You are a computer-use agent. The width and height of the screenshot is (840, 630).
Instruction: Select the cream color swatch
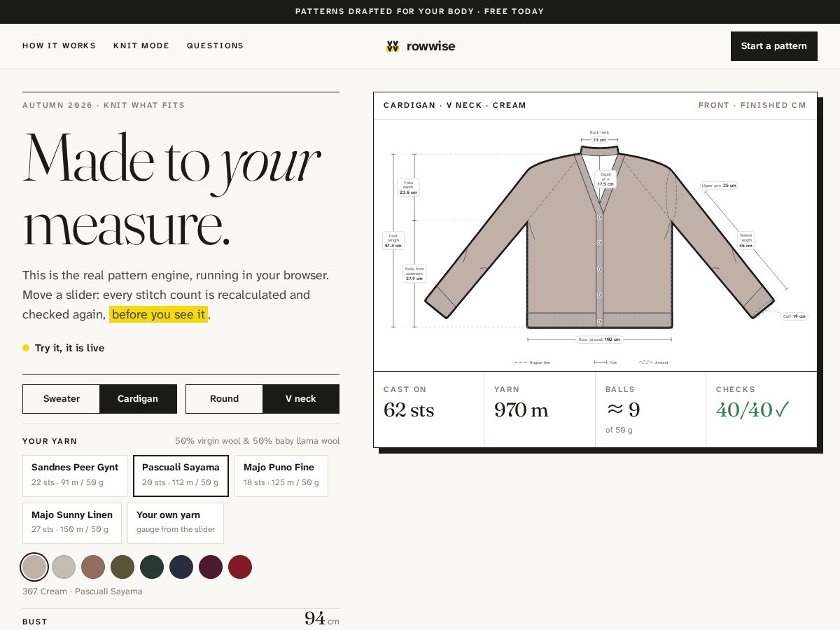click(x=34, y=567)
